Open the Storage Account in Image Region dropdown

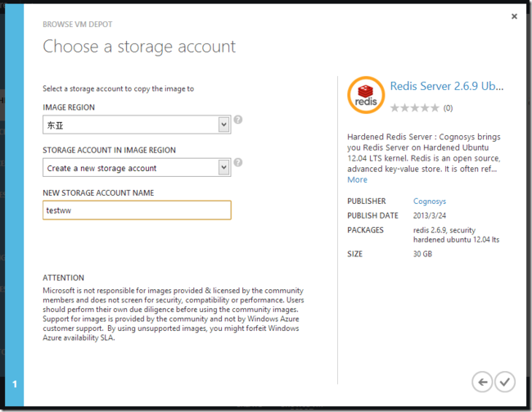137,167
